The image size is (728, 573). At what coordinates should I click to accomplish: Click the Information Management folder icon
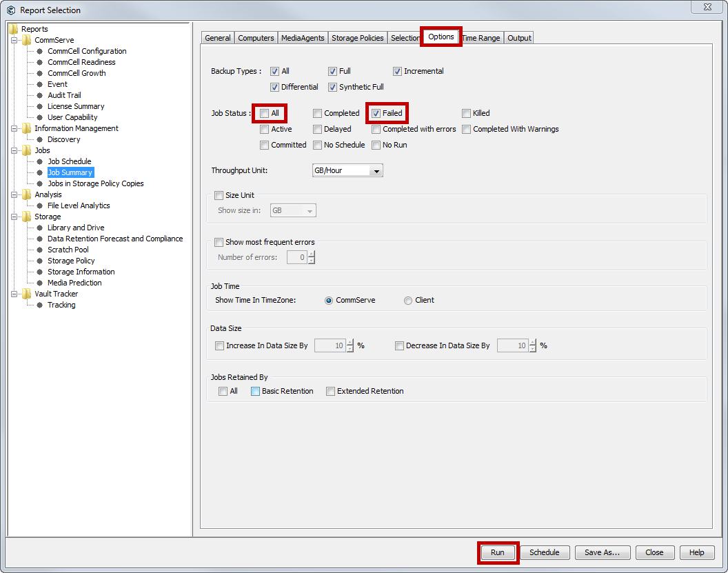27,128
